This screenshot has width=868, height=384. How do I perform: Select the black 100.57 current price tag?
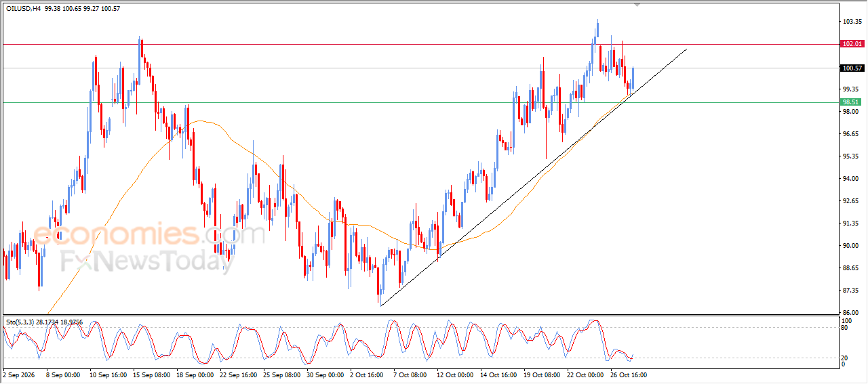852,68
